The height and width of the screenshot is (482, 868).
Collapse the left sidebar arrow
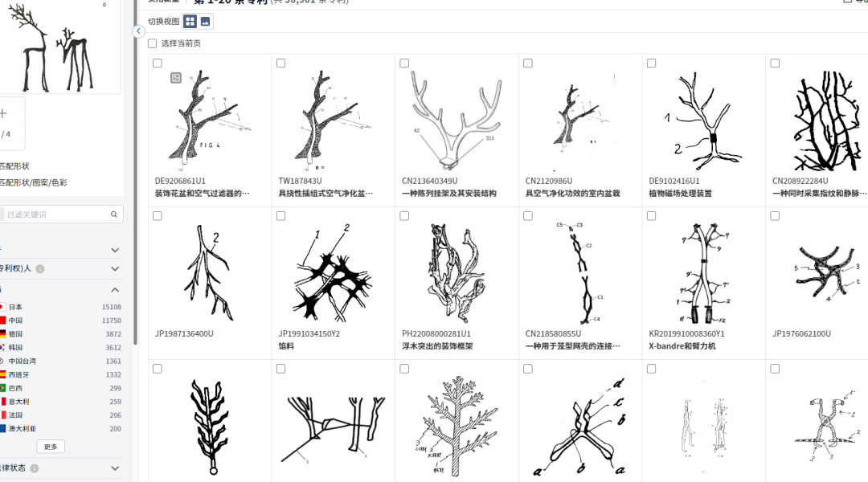coord(138,31)
